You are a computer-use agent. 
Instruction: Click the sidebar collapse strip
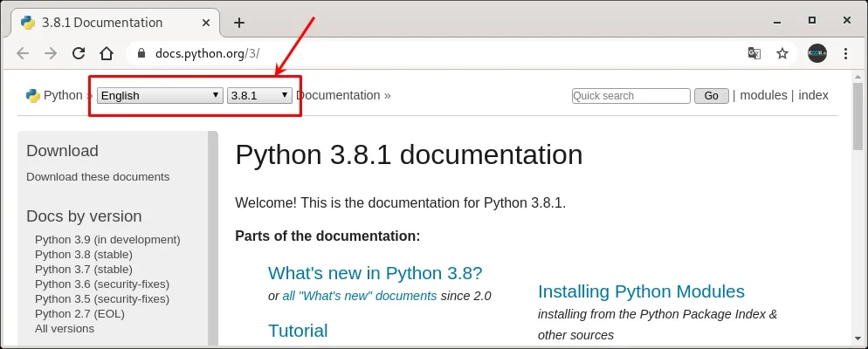click(213, 238)
